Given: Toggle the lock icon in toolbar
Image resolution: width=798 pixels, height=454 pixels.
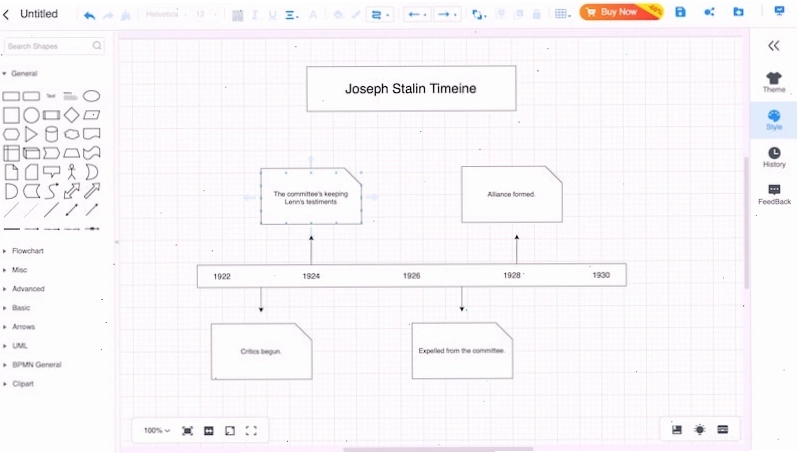Looking at the screenshot, I should [536, 14].
